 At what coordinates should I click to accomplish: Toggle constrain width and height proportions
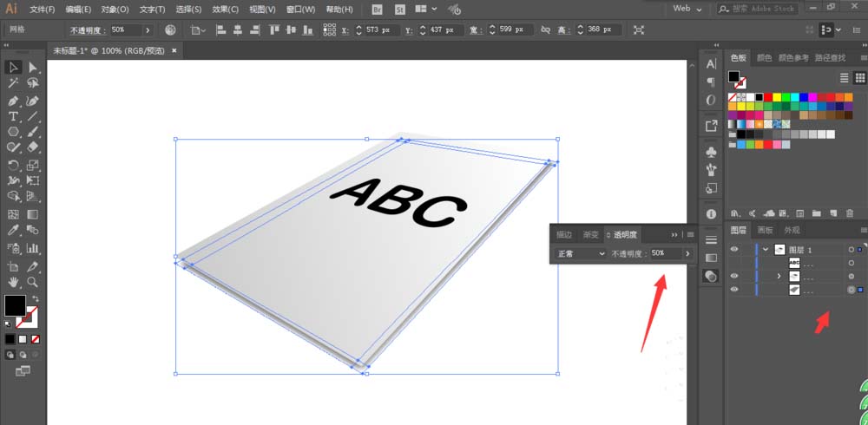[546, 29]
